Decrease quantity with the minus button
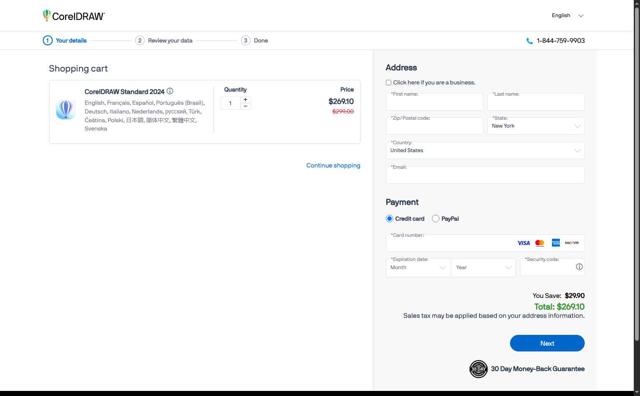640x396 pixels. 245,106
